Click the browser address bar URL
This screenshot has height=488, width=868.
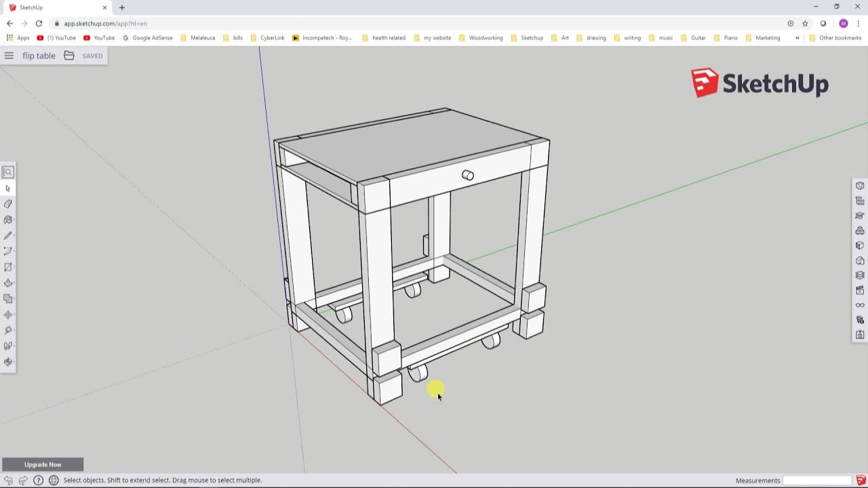105,23
